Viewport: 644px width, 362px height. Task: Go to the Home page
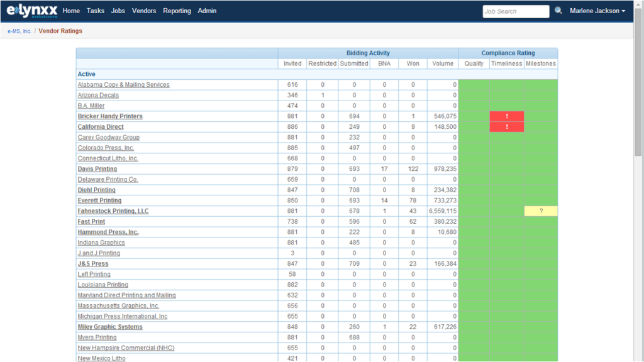tap(71, 11)
